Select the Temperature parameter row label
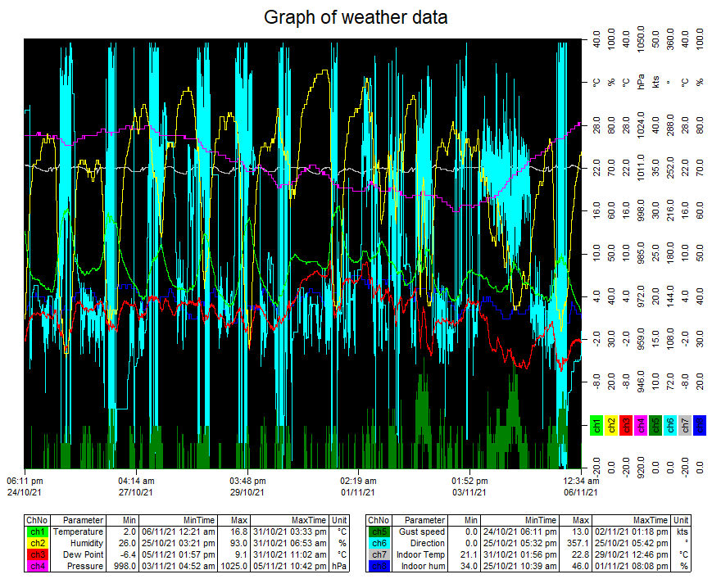The width and height of the screenshot is (712, 588). [x=78, y=531]
